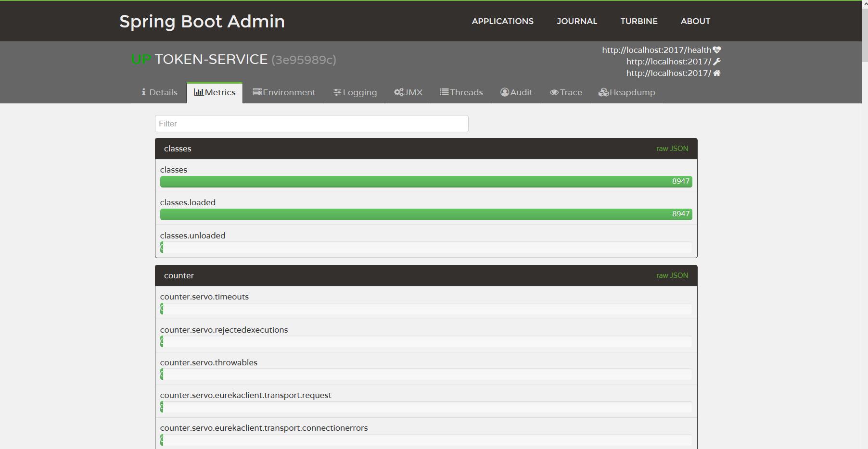This screenshot has width=868, height=449.
Task: Click the Spring Boot Admin brand title
Action: point(202,22)
